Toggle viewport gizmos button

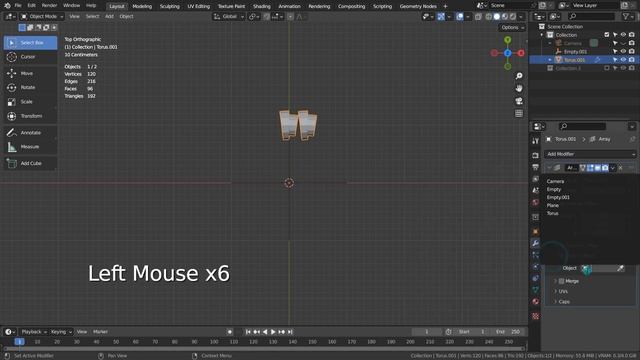441,17
